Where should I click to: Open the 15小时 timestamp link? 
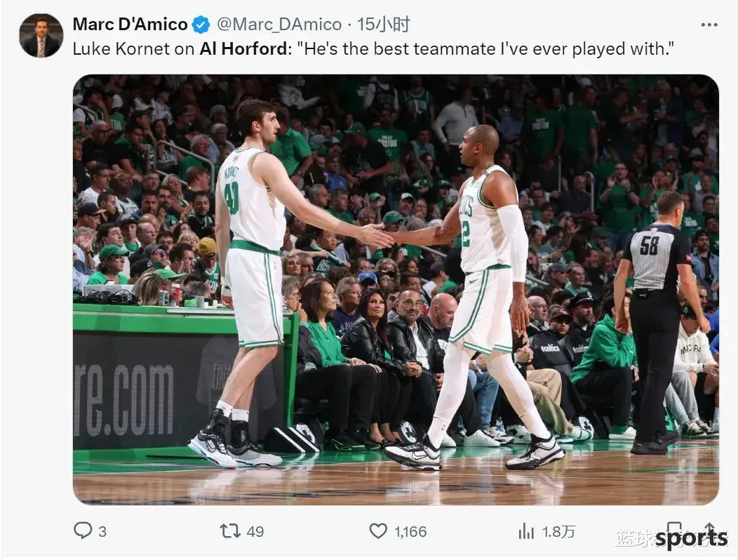pos(383,25)
